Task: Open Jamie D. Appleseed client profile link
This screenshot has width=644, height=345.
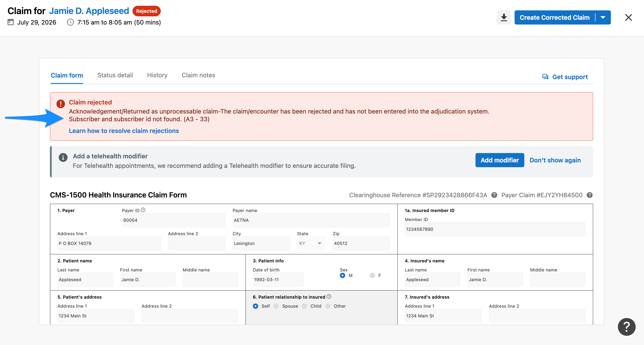Action: [89, 11]
